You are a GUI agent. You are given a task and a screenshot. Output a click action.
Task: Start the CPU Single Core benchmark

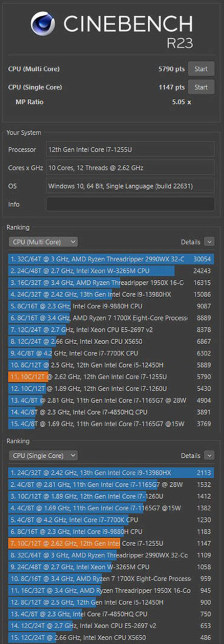201,87
